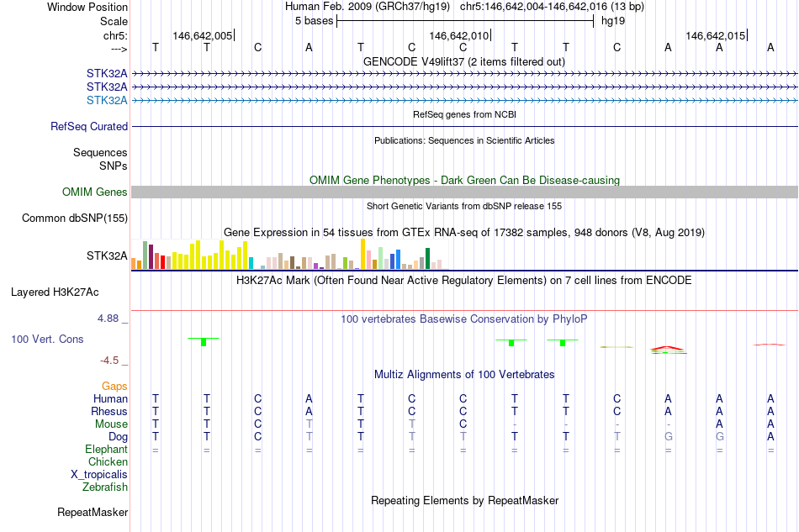Click the GTEx expression bar chart
The height and width of the screenshot is (532, 799).
coord(289,254)
